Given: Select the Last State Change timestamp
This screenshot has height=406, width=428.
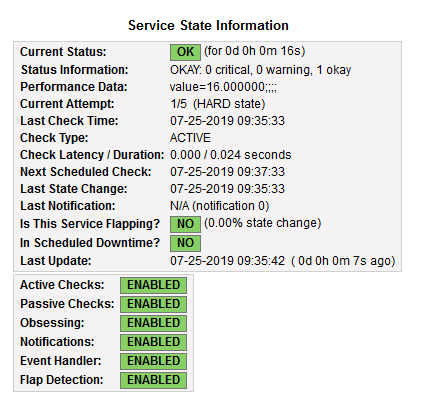Looking at the screenshot, I should (x=227, y=189).
